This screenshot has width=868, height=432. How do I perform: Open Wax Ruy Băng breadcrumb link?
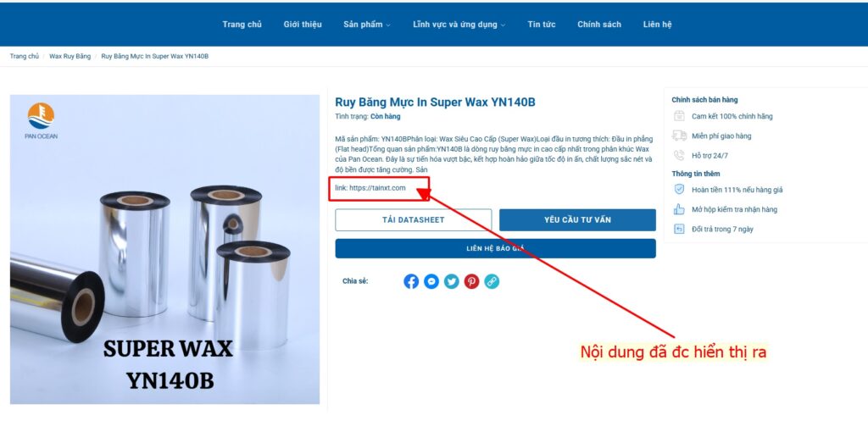70,57
